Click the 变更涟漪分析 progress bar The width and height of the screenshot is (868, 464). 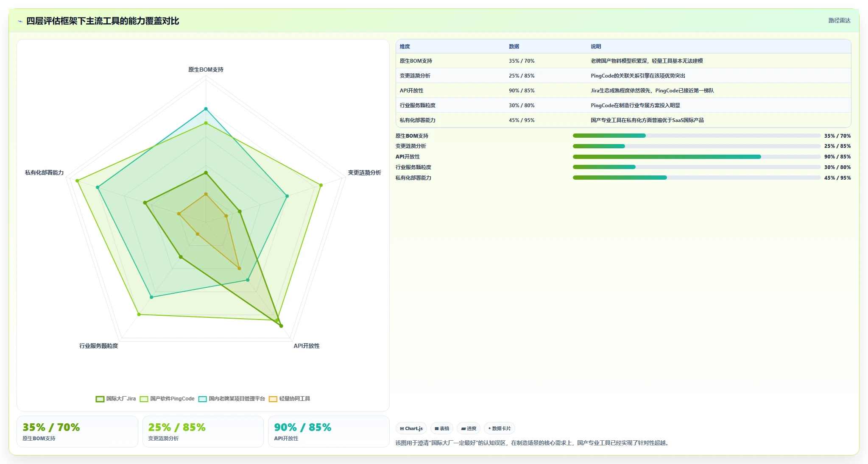coord(697,146)
